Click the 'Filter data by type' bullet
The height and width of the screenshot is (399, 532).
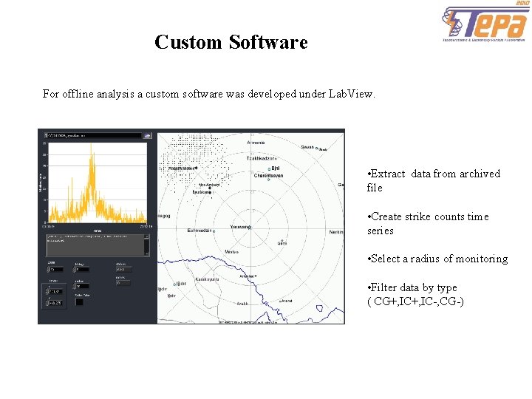coord(412,287)
